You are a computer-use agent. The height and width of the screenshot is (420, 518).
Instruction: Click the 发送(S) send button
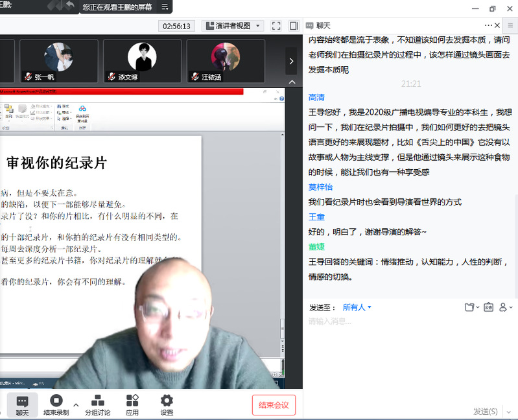(x=486, y=411)
